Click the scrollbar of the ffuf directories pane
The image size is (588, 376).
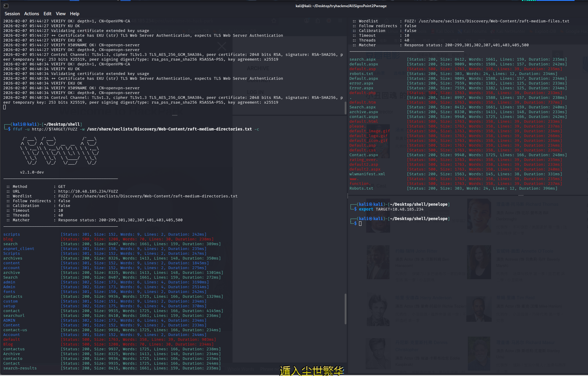[x=346, y=309]
